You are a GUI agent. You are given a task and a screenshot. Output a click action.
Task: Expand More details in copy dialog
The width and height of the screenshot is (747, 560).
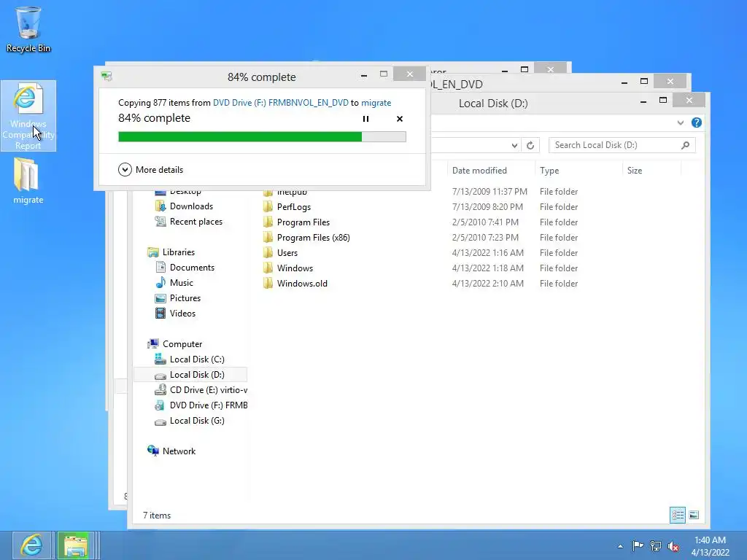pos(150,169)
